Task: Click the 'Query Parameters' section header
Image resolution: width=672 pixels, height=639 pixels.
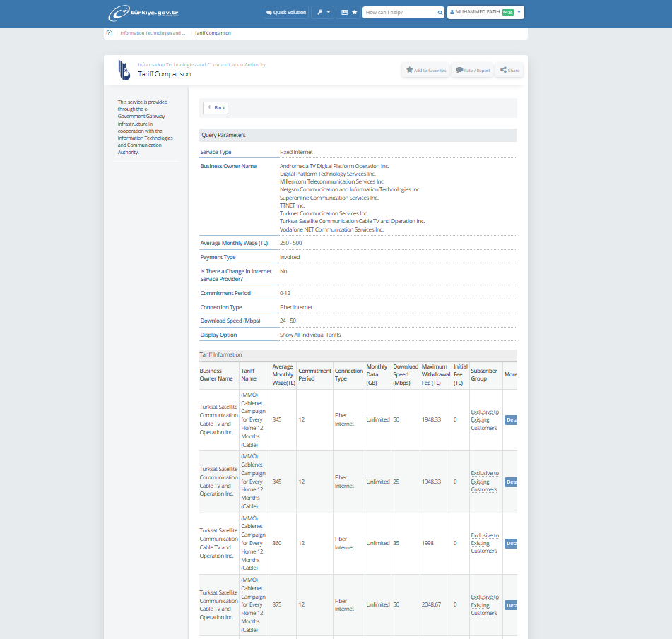Action: (x=358, y=135)
